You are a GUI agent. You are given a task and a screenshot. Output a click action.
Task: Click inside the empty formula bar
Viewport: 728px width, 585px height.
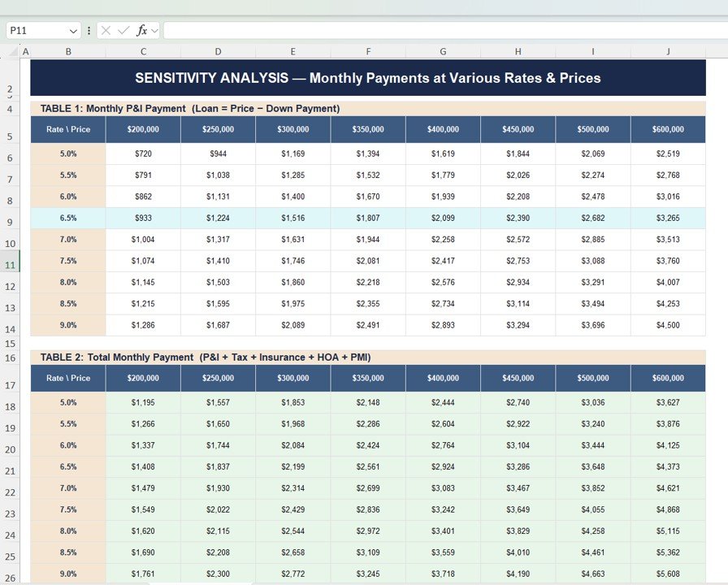[x=325, y=30]
